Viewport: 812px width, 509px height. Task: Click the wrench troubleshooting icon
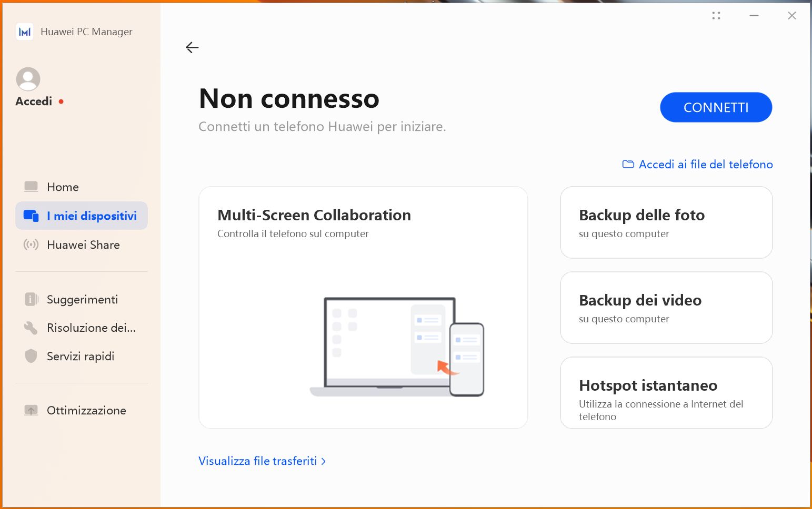(31, 328)
